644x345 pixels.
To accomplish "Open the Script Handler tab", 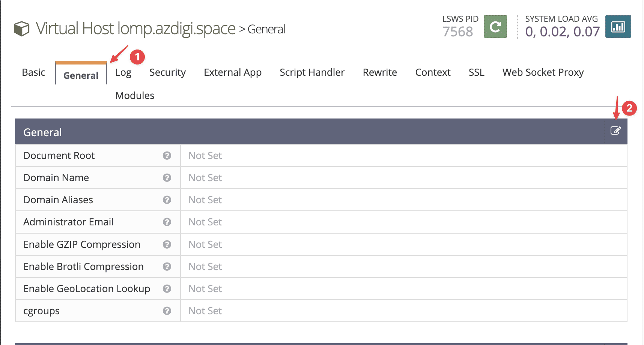I will (312, 72).
